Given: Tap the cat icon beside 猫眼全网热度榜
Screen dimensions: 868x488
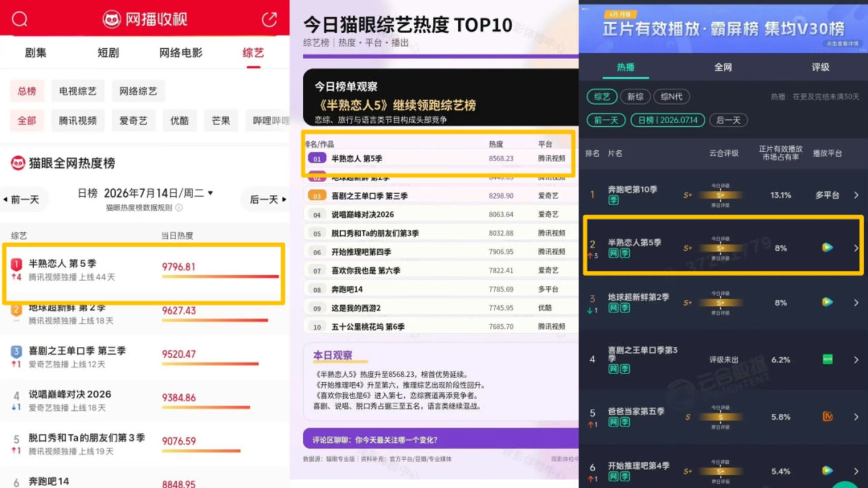Looking at the screenshot, I should [x=18, y=163].
